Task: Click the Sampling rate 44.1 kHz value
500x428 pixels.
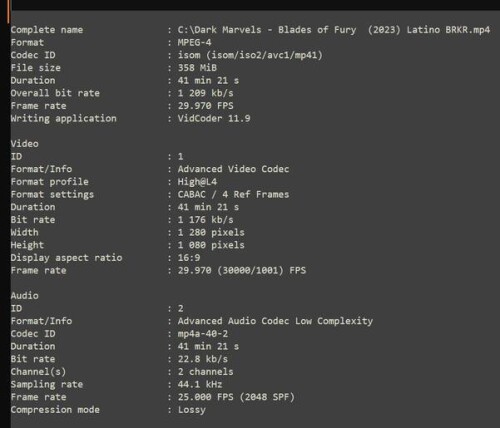Action: point(200,384)
